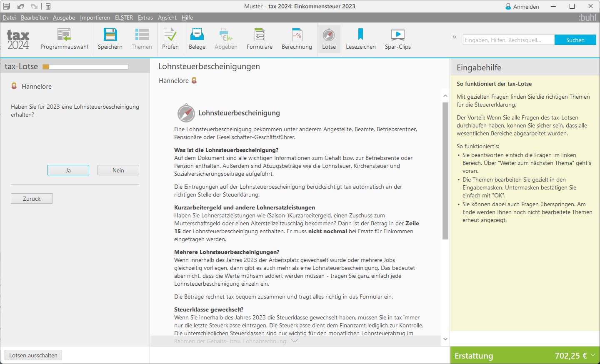The width and height of the screenshot is (600, 364).
Task: Click the Abgeben toolbar icon
Action: pos(226,35)
